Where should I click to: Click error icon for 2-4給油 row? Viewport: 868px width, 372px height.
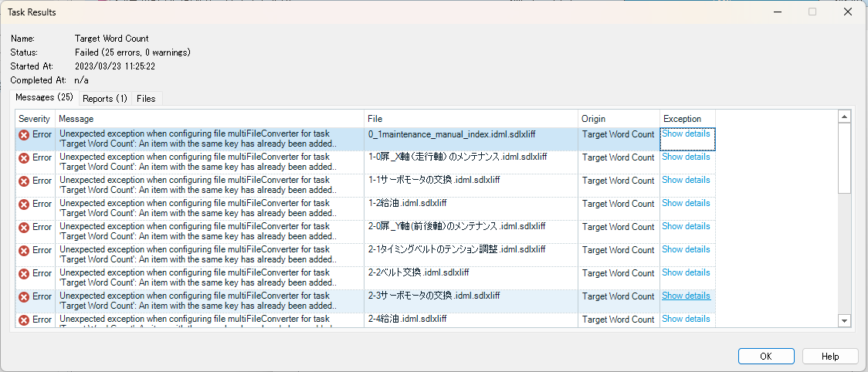pyautogui.click(x=24, y=320)
